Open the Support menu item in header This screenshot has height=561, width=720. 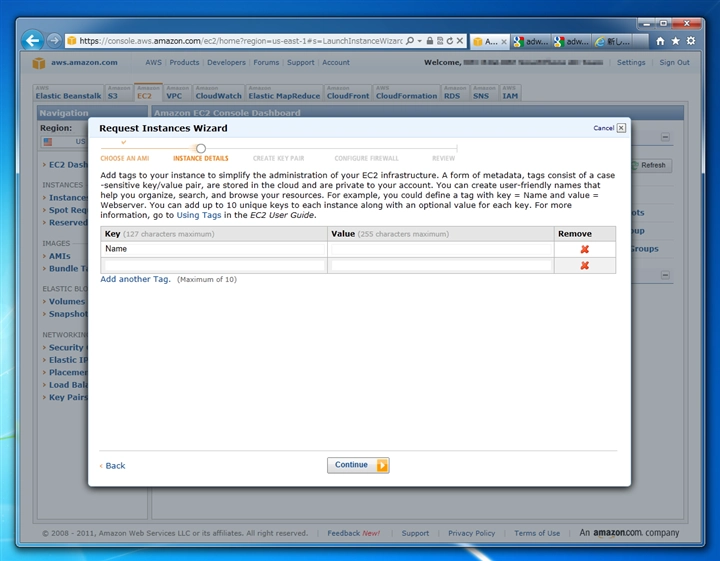pyautogui.click(x=300, y=62)
